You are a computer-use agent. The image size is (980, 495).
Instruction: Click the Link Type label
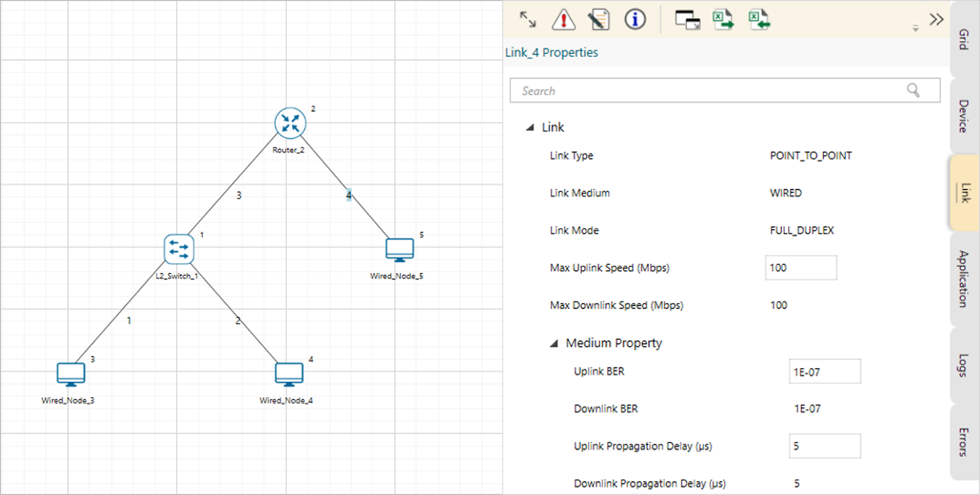click(572, 156)
